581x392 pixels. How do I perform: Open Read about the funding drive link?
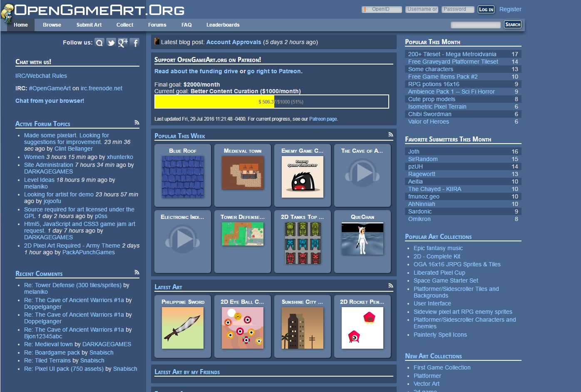click(196, 71)
